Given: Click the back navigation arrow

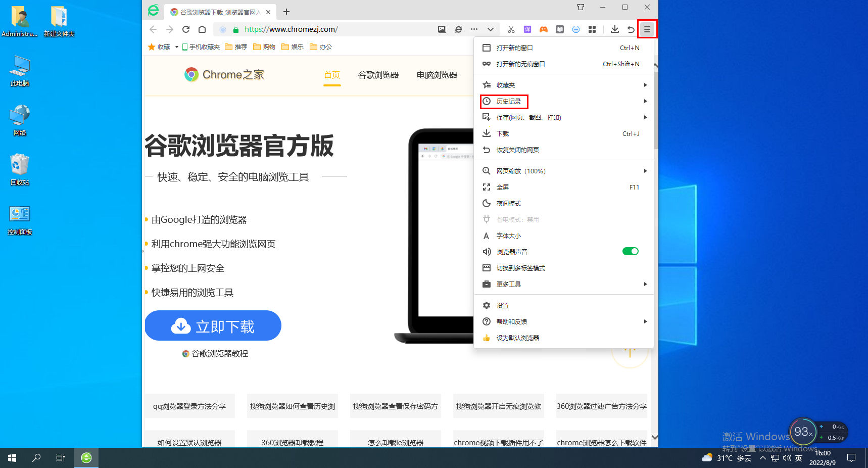Looking at the screenshot, I should (153, 29).
